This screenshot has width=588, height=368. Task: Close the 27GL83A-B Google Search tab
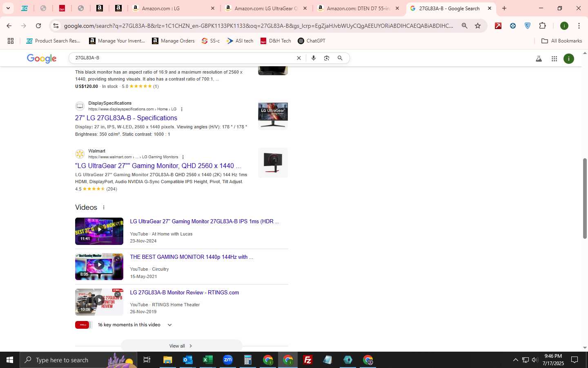point(490,8)
